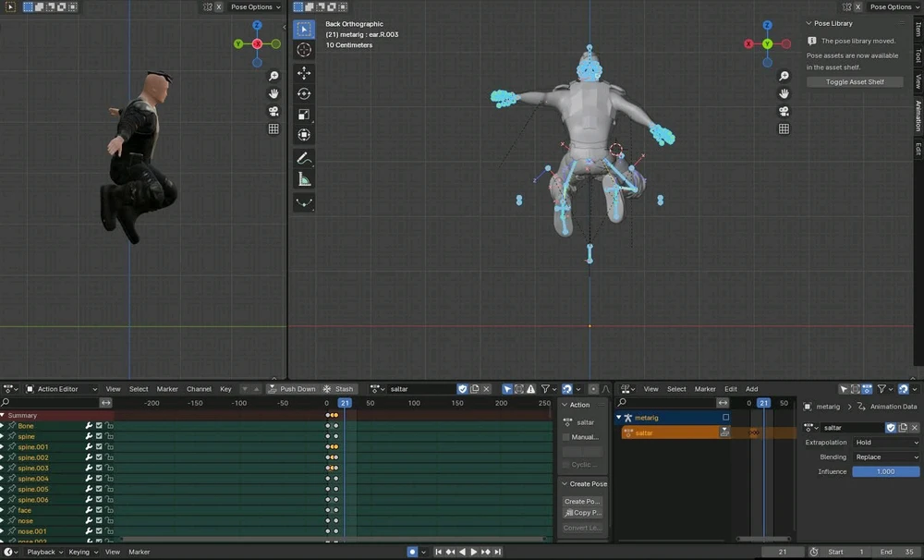The image size is (924, 560).
Task: Select the Transform tool
Action: click(304, 135)
